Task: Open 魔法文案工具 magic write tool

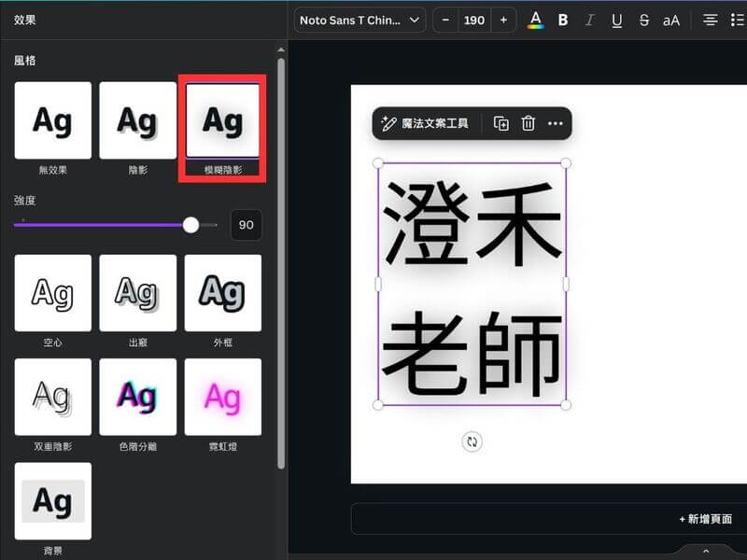Action: (426, 123)
